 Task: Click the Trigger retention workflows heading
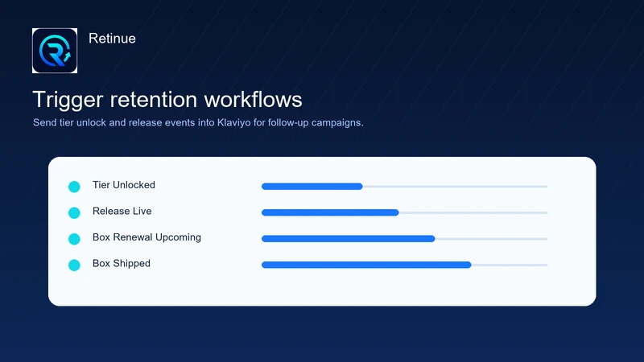pos(167,99)
